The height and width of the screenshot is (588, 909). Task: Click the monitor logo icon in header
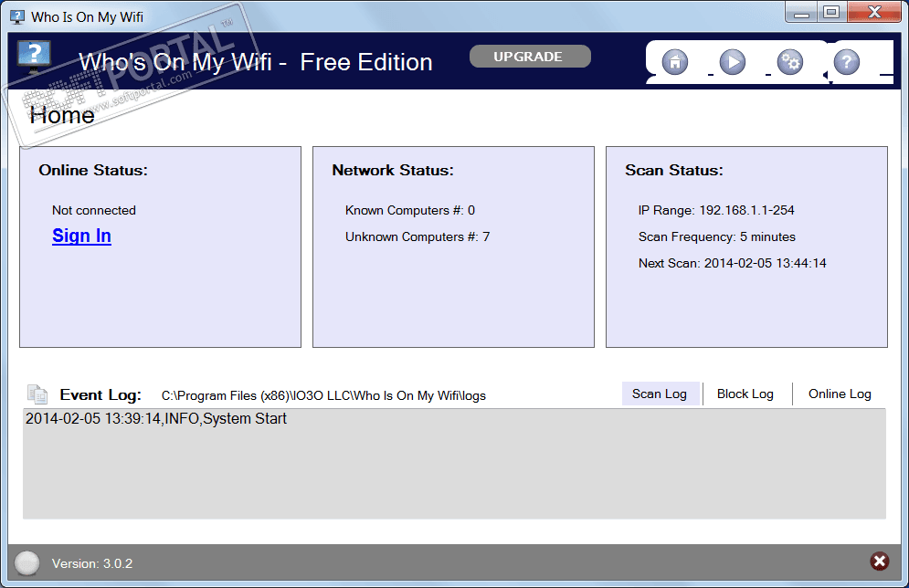click(x=34, y=57)
